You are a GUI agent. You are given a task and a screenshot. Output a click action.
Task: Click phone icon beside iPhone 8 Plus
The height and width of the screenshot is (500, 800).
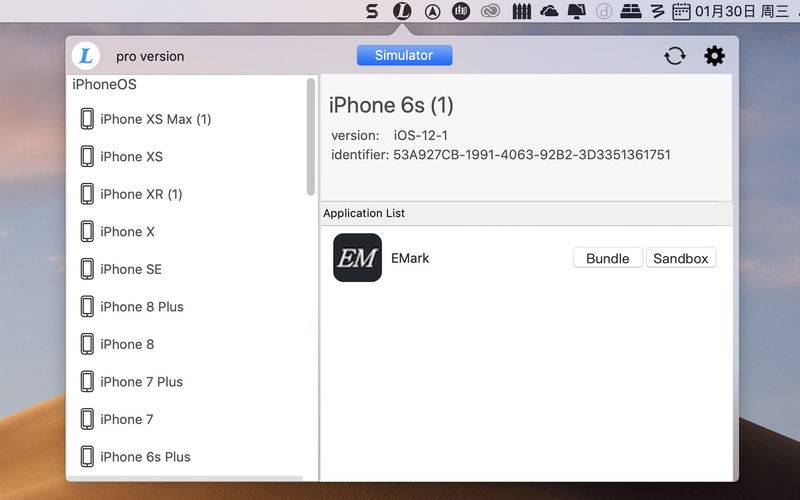click(87, 307)
